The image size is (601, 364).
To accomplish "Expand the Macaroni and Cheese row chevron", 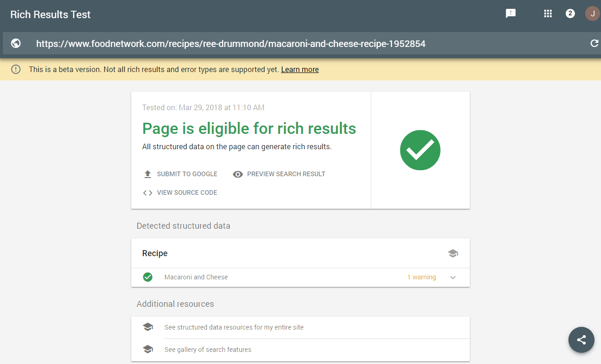I will click(x=453, y=278).
